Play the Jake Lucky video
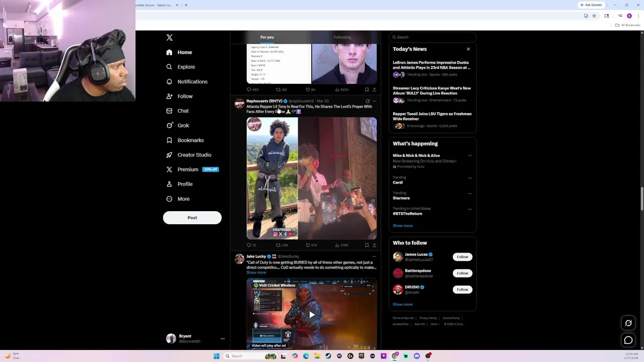 (x=311, y=315)
